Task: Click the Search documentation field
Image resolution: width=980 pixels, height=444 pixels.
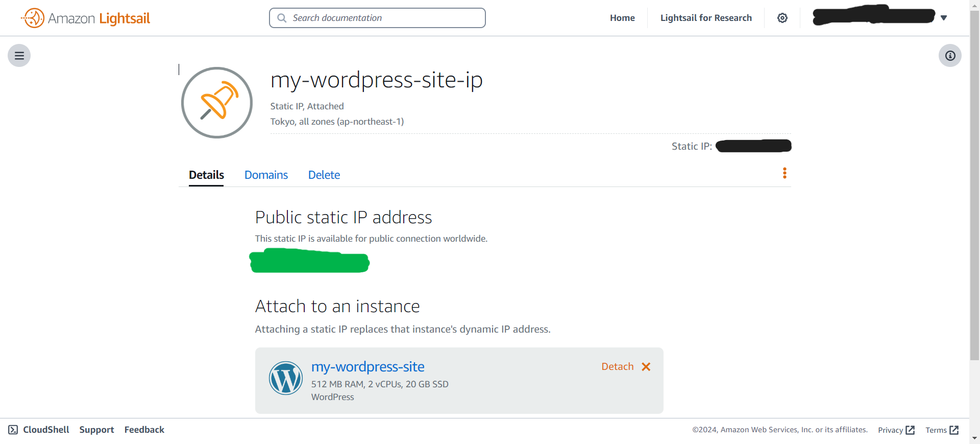Action: pyautogui.click(x=377, y=18)
